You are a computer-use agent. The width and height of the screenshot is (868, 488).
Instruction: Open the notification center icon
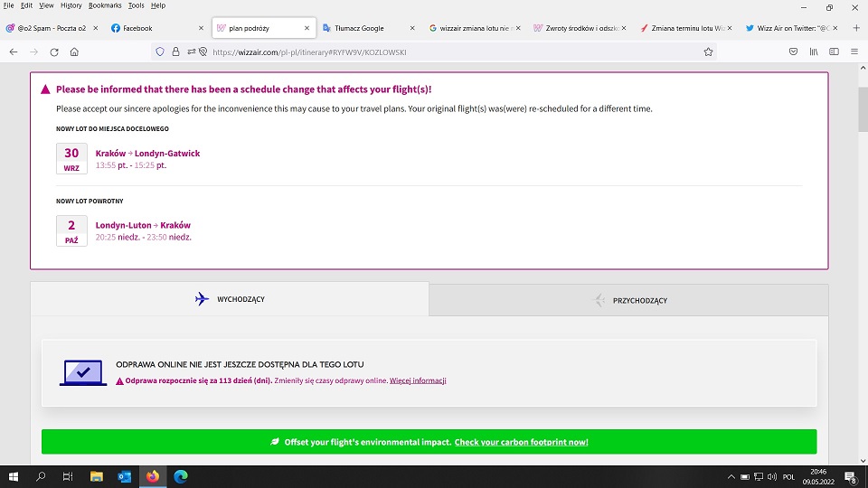(851, 477)
